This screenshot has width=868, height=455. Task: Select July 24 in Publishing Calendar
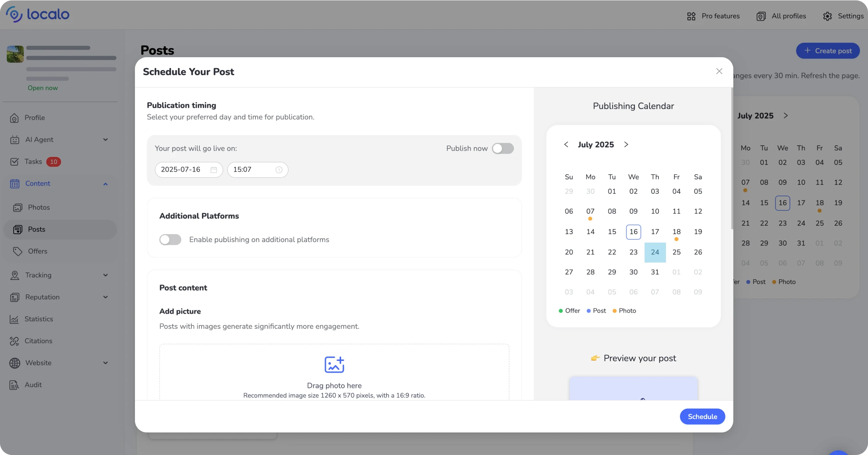[x=655, y=252]
